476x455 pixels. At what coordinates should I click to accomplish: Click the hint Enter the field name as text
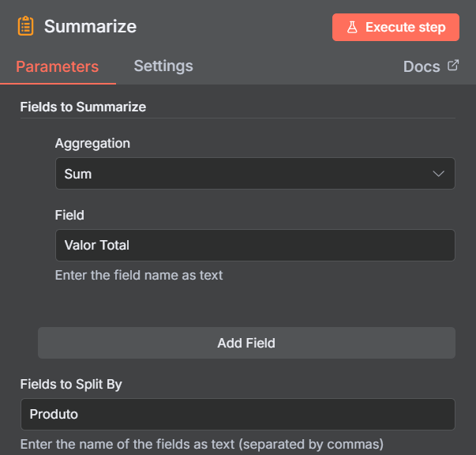139,275
